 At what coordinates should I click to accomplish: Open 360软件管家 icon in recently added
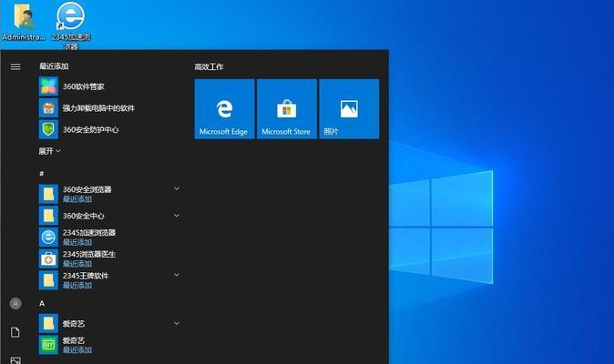pos(48,86)
